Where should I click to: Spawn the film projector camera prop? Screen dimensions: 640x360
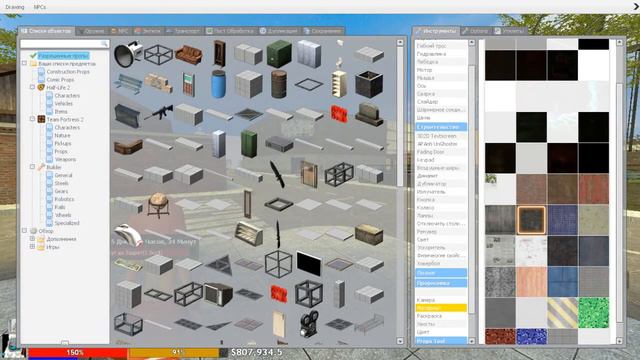pos(309,324)
